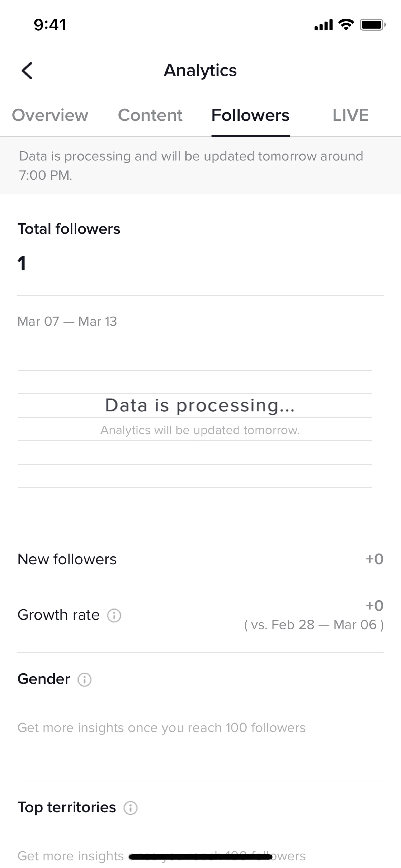Show the Top territories info tooltip
The height and width of the screenshot is (868, 401).
[130, 808]
